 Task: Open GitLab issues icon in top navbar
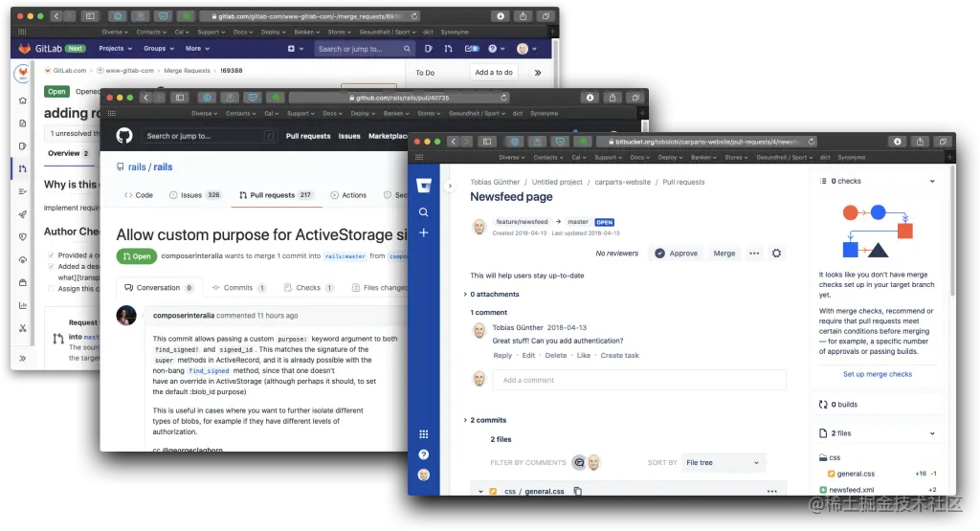point(428,48)
